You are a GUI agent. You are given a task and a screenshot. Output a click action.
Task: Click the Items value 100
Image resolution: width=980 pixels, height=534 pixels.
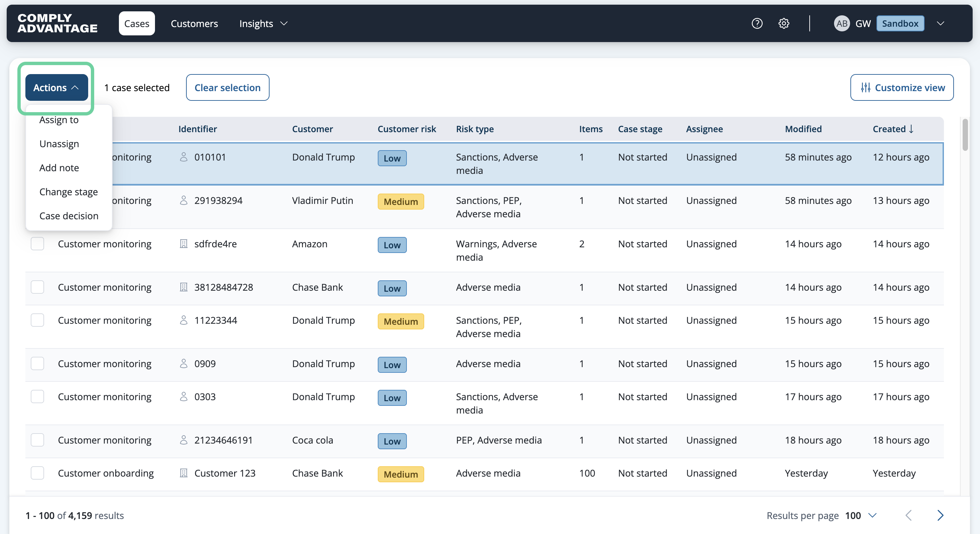coord(587,473)
